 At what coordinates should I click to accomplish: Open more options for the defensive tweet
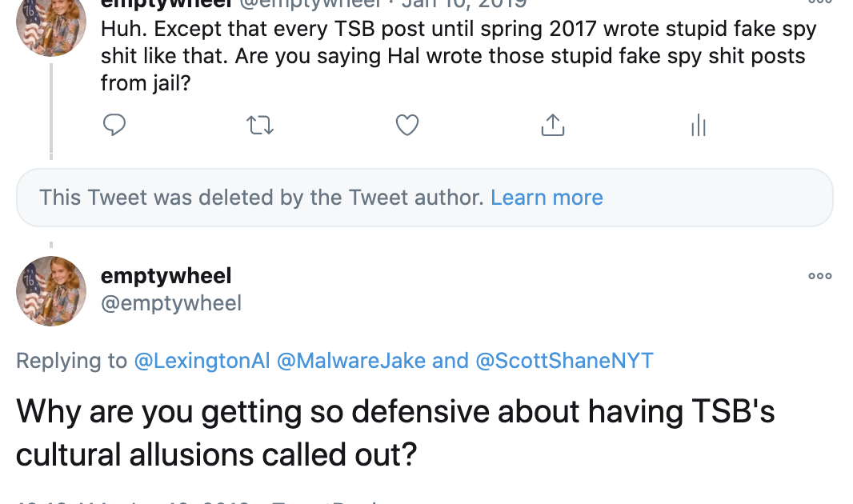coord(819,276)
